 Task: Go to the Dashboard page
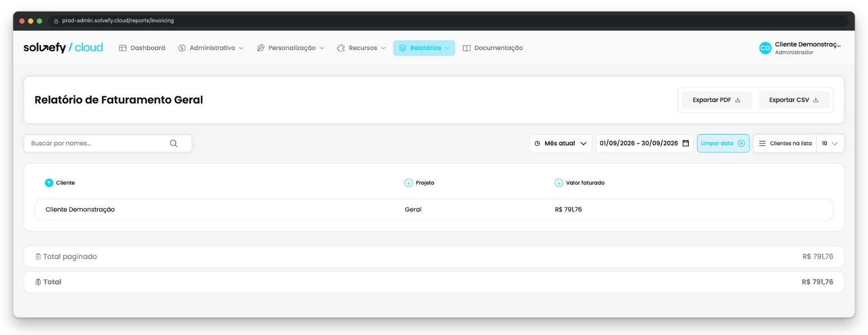(142, 48)
